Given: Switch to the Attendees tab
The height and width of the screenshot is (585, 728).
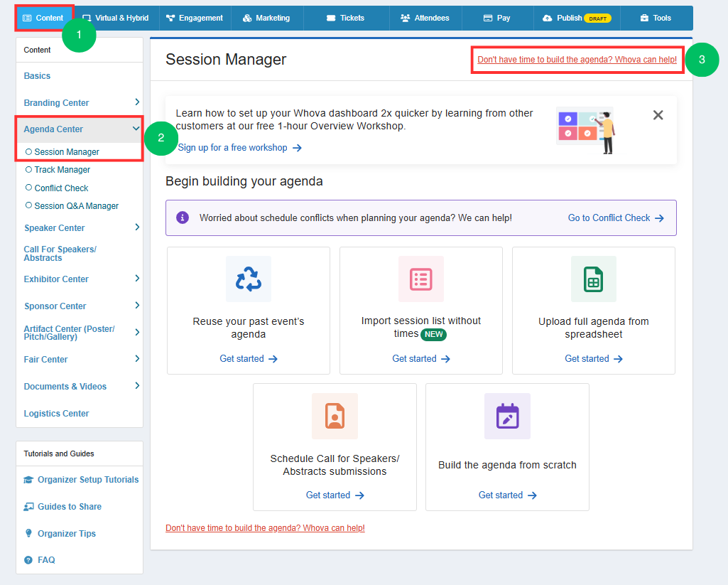Looking at the screenshot, I should 425,18.
